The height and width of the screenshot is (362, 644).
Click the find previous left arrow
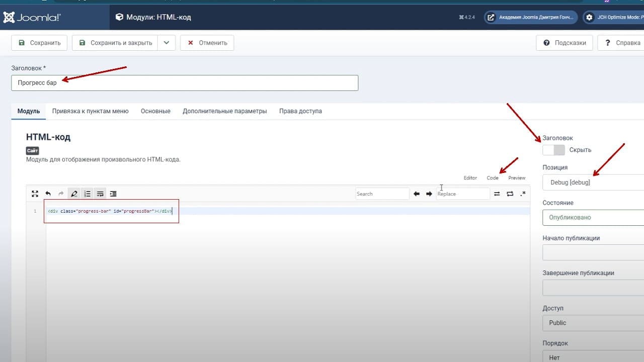tap(417, 194)
